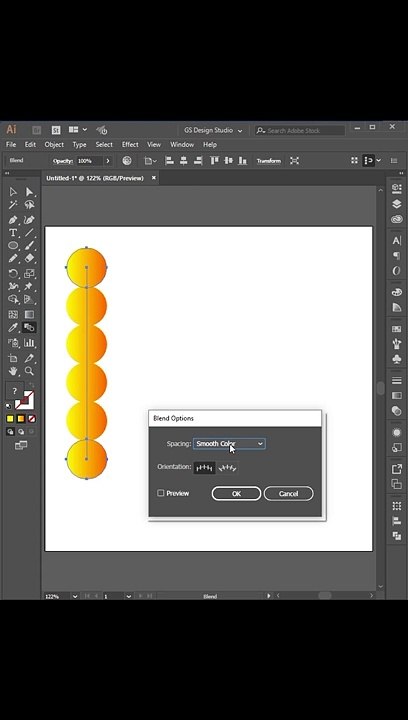
Task: Open the Transform panel link
Action: click(268, 161)
